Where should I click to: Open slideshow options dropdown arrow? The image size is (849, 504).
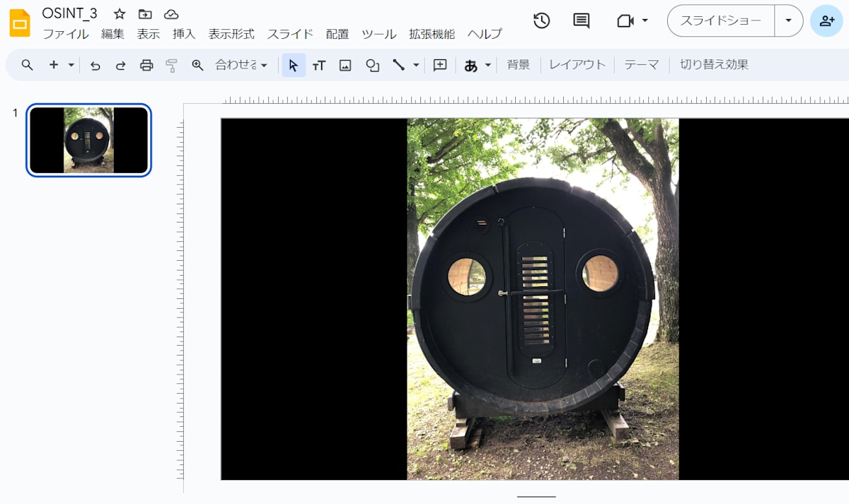pos(789,20)
